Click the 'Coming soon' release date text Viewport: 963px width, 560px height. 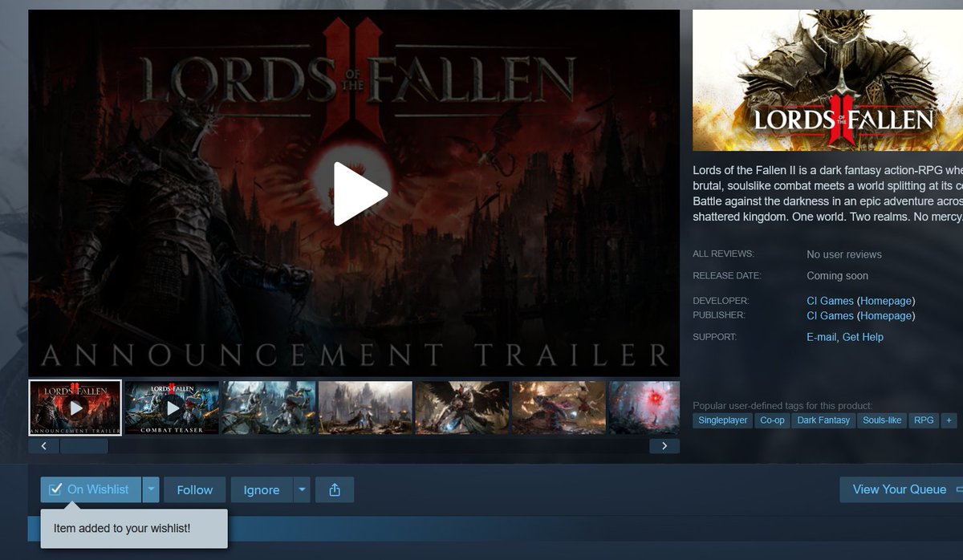[837, 276]
